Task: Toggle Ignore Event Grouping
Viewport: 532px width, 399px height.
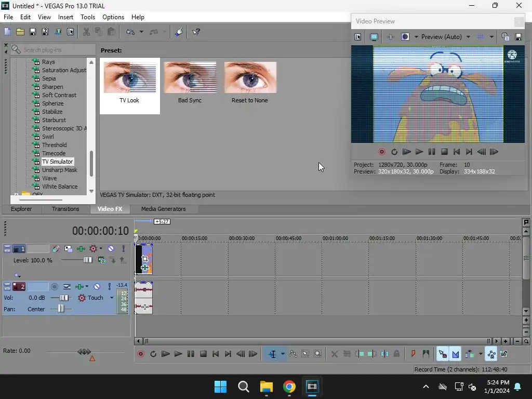Action: 504,354
